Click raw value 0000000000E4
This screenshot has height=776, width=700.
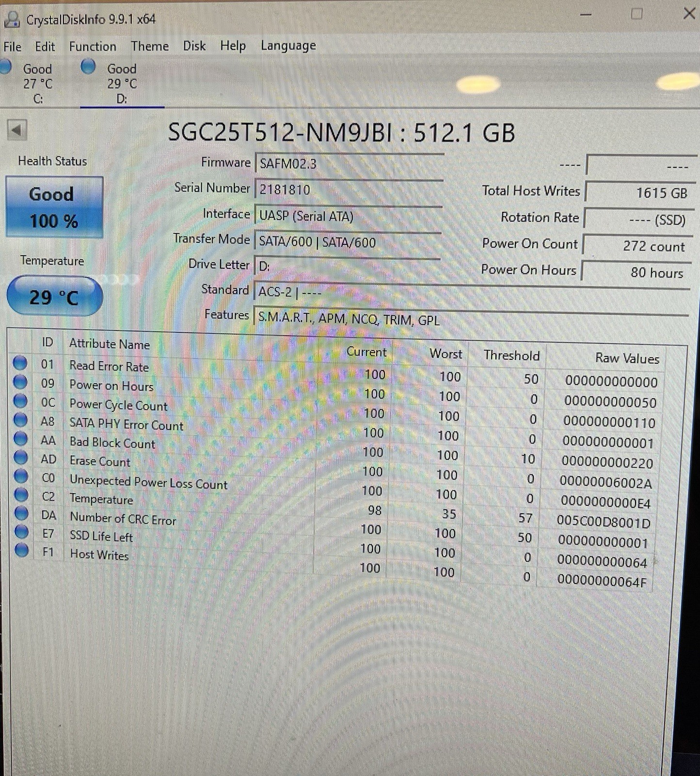tap(605, 501)
